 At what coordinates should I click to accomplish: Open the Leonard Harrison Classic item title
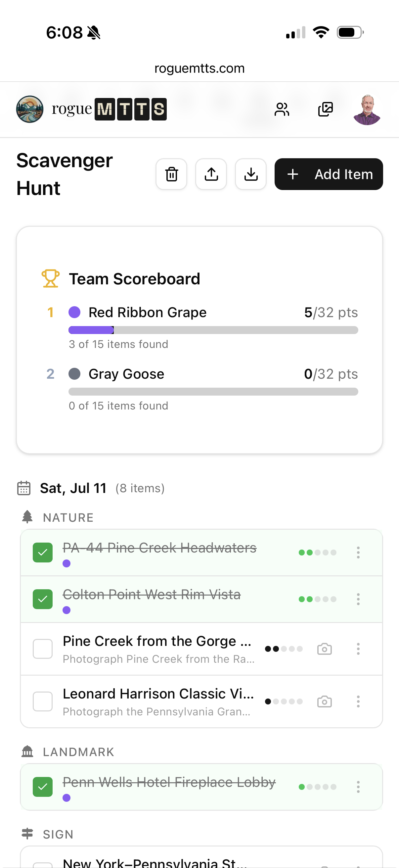(158, 694)
